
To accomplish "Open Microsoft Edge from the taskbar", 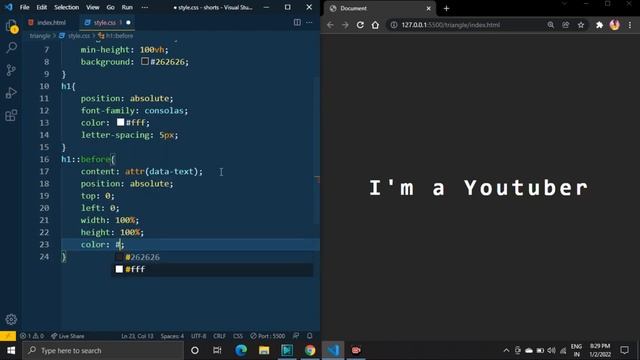I will point(241,350).
